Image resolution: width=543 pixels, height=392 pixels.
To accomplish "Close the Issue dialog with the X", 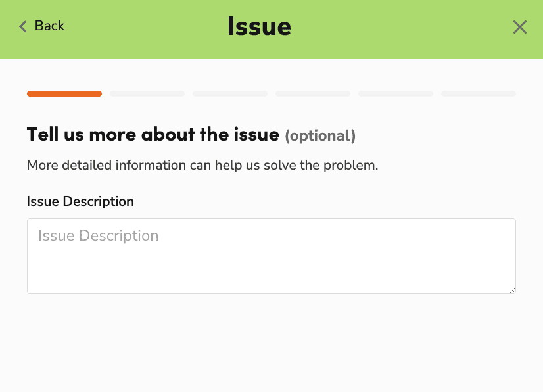I will [x=519, y=27].
